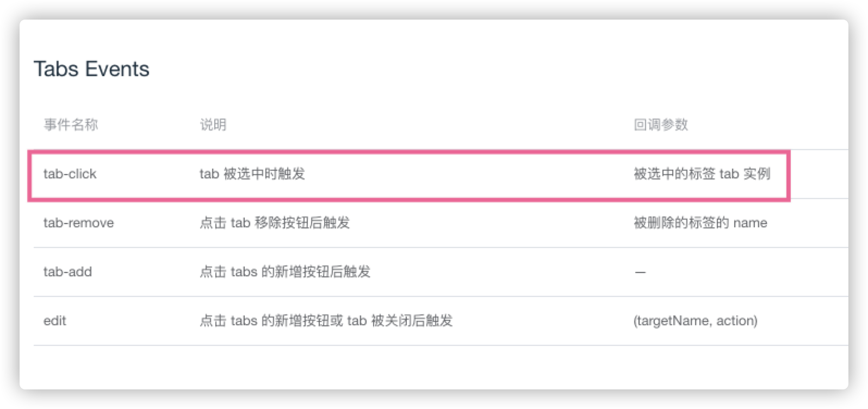Click the '点击 tab 移除按钮后触发' description

[x=275, y=223]
